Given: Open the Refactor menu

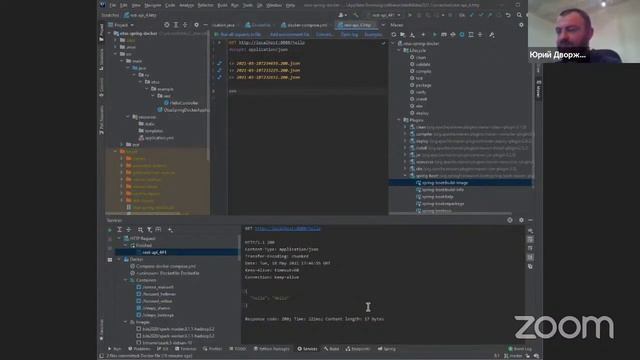Looking at the screenshot, I should tap(205, 5).
